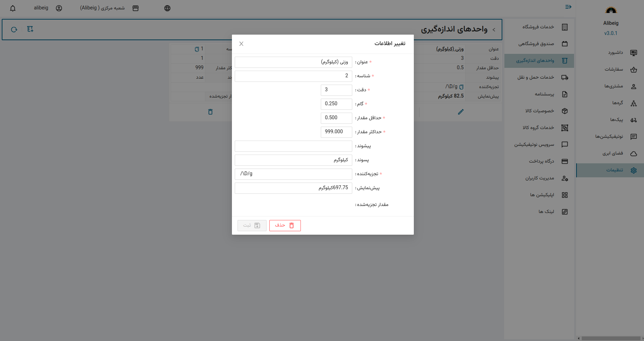The image size is (644, 341).
Task: Click the add measurement unit icon
Action: tap(30, 29)
